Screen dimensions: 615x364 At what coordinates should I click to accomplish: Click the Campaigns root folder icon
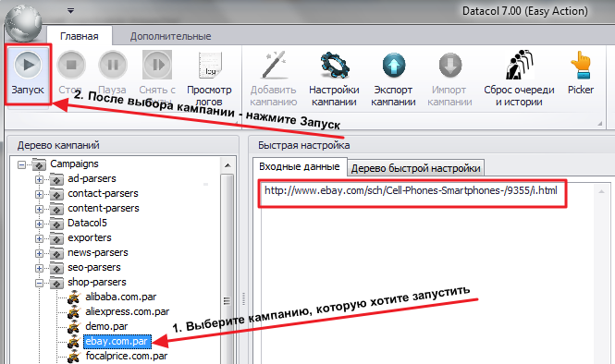[x=39, y=164]
